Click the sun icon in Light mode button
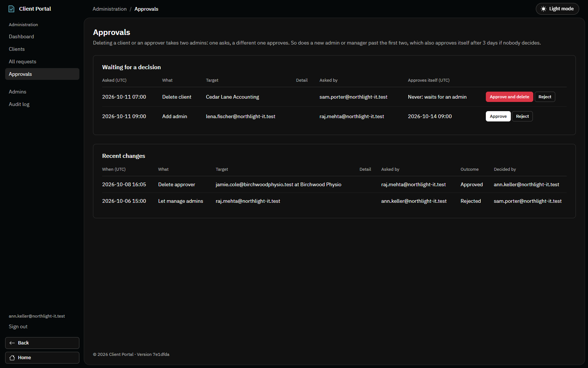The image size is (588, 368). tap(544, 9)
